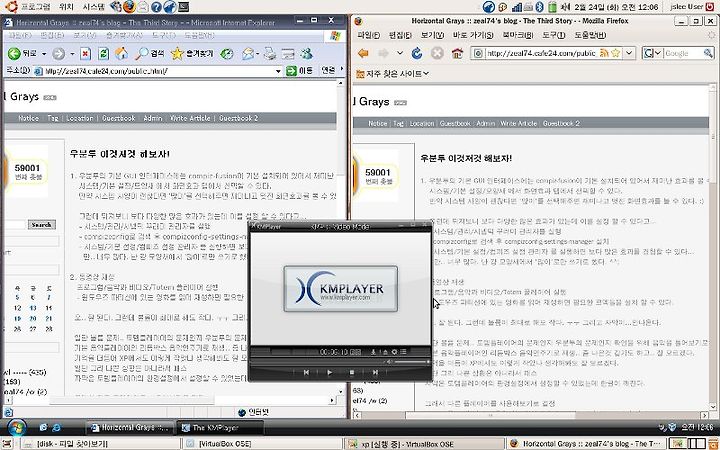This screenshot has width=720, height=450.
Task: Refresh the page in Internet Explorer
Action: tap(103, 54)
